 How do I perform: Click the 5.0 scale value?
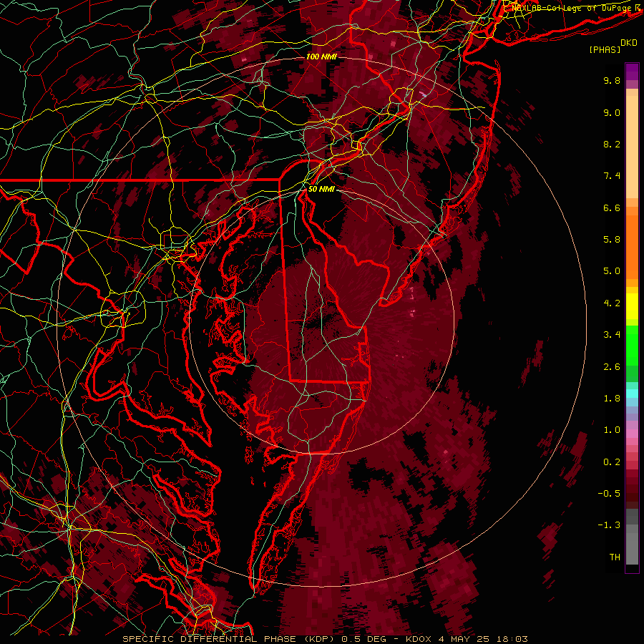click(612, 271)
